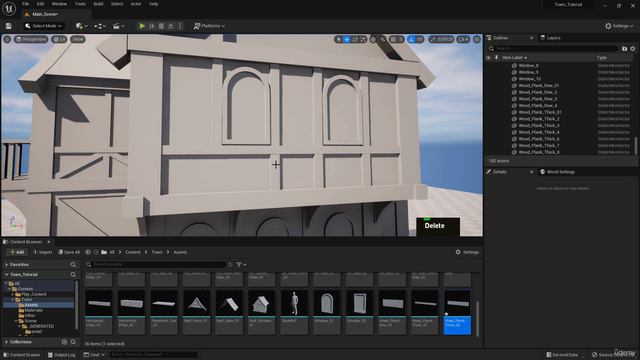Viewport: 640px width, 360px height.
Task: Click the Outliner search field
Action: coord(553,49)
